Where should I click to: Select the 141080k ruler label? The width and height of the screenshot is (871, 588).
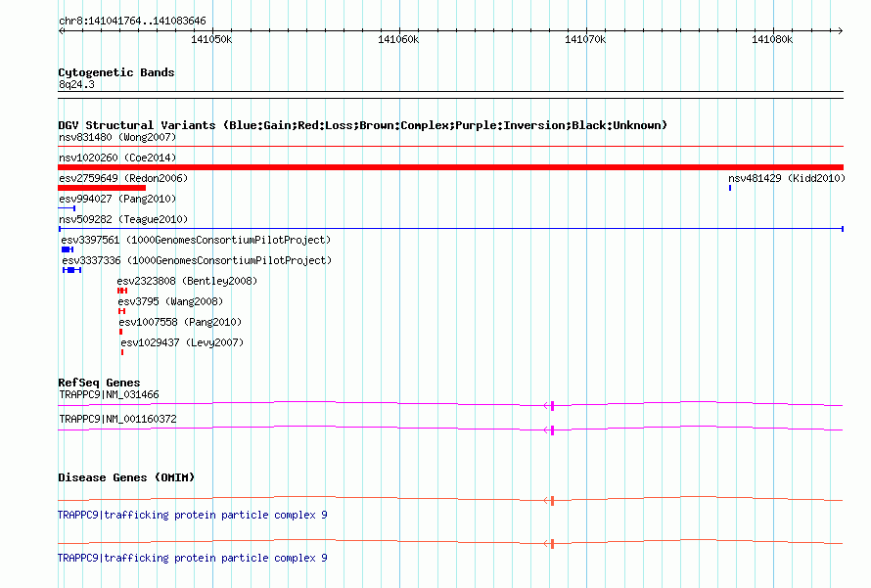point(772,39)
